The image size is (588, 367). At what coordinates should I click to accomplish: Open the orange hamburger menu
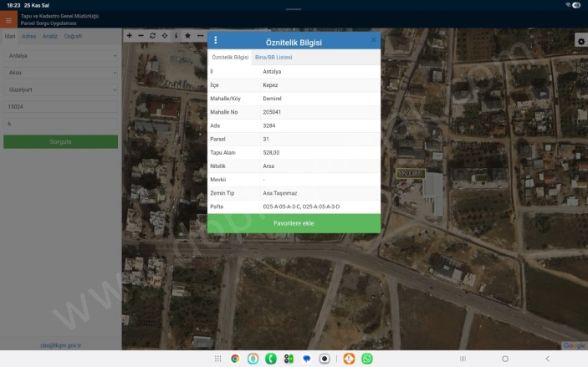[x=8, y=20]
